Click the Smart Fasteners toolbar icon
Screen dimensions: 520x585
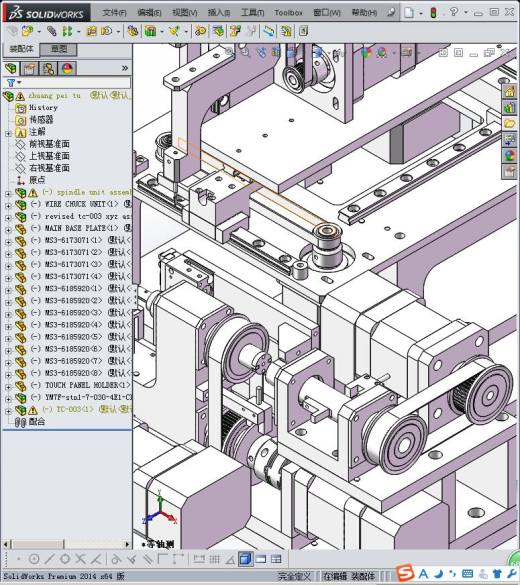91,31
